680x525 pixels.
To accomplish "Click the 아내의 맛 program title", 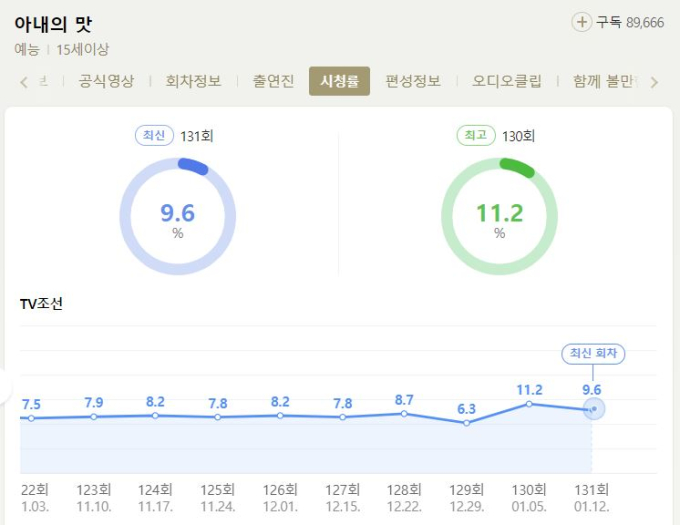I will click(53, 24).
